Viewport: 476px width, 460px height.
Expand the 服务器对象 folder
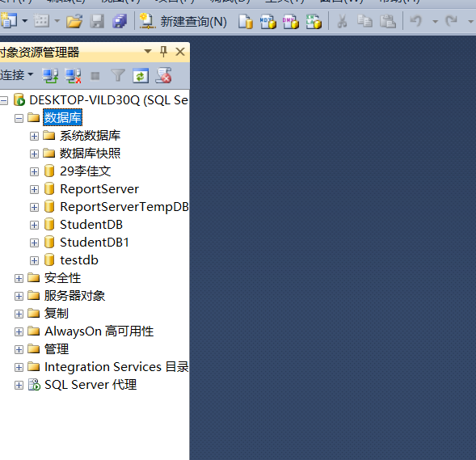point(19,296)
